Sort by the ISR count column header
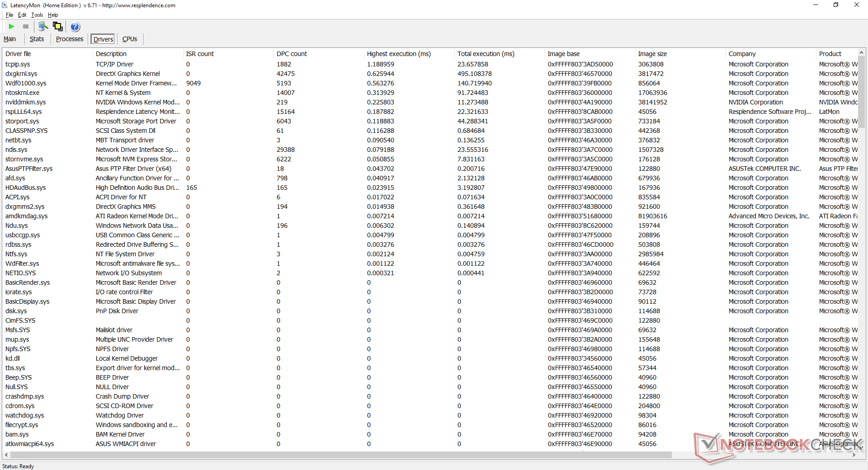 click(x=228, y=54)
